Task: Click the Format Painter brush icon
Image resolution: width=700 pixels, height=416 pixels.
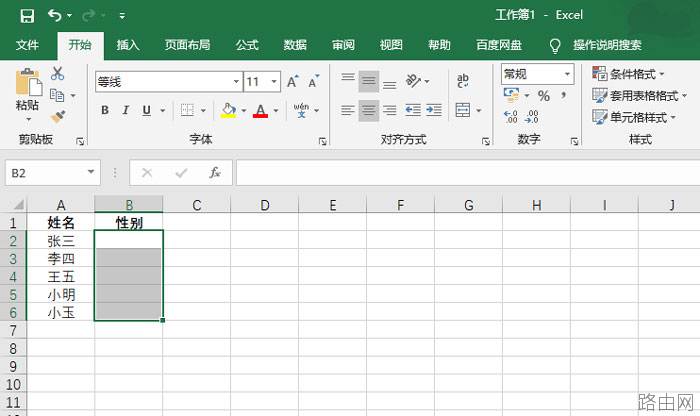Action: pos(58,117)
